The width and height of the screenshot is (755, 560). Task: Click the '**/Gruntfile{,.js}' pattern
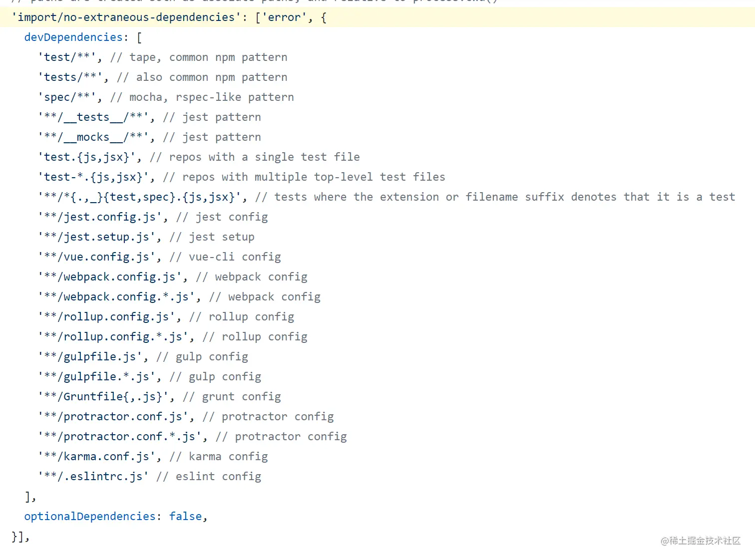(103, 397)
